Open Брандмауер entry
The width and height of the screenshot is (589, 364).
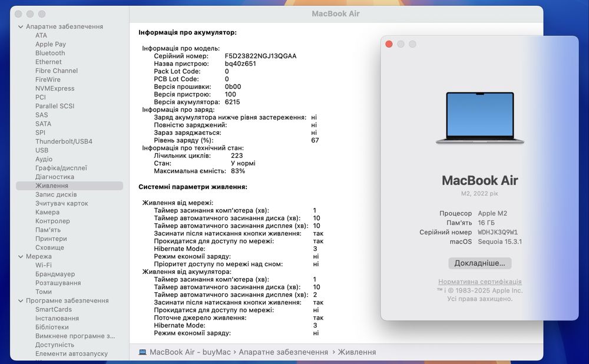(x=55, y=274)
